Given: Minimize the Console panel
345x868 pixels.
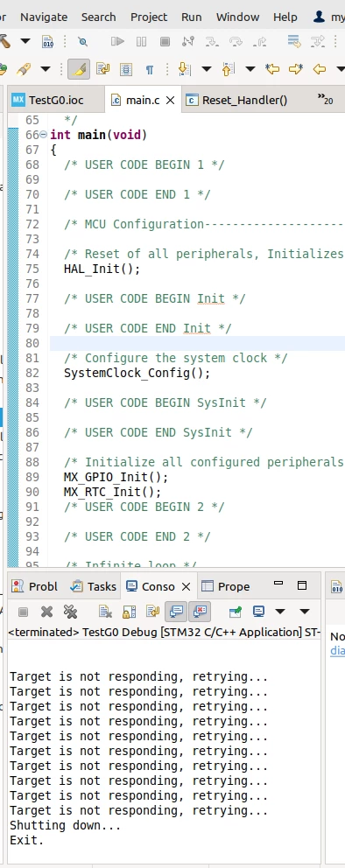Looking at the screenshot, I should pos(278,584).
